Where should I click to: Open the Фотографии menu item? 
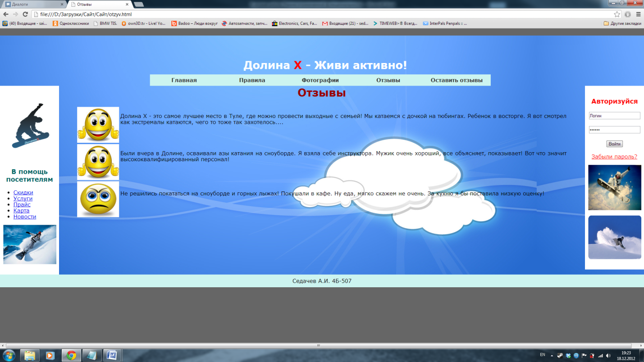(x=320, y=80)
